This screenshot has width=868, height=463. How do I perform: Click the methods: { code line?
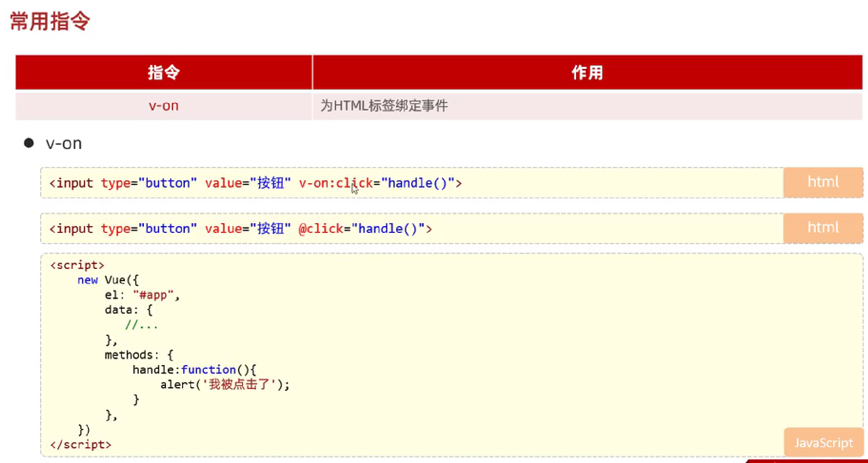139,355
